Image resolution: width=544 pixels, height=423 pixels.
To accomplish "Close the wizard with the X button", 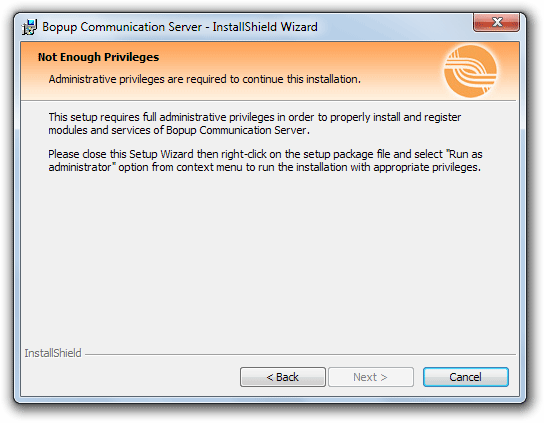I will (x=496, y=22).
